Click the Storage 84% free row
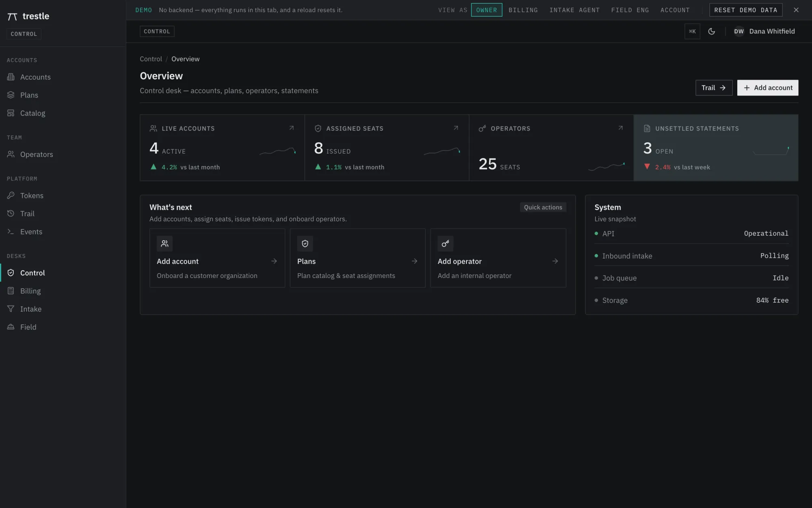 pos(691,300)
